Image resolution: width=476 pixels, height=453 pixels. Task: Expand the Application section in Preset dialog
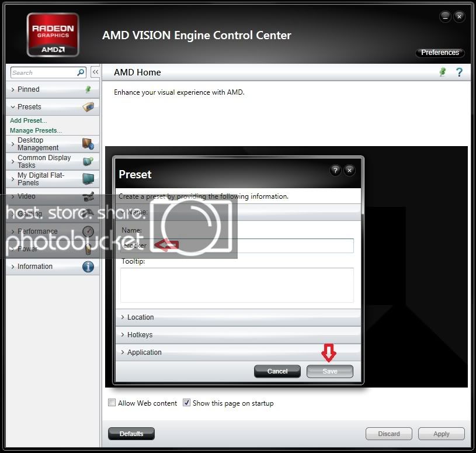click(x=238, y=352)
